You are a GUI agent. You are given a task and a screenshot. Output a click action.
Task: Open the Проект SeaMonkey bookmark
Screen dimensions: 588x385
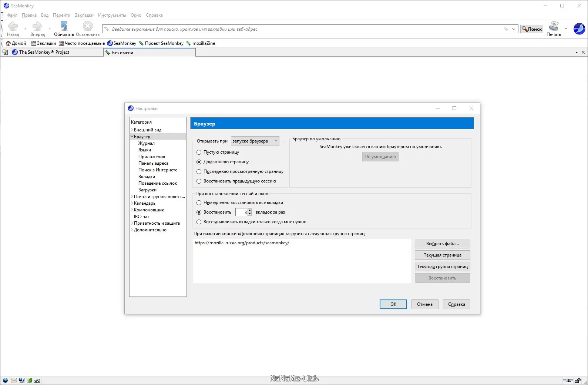(x=161, y=43)
